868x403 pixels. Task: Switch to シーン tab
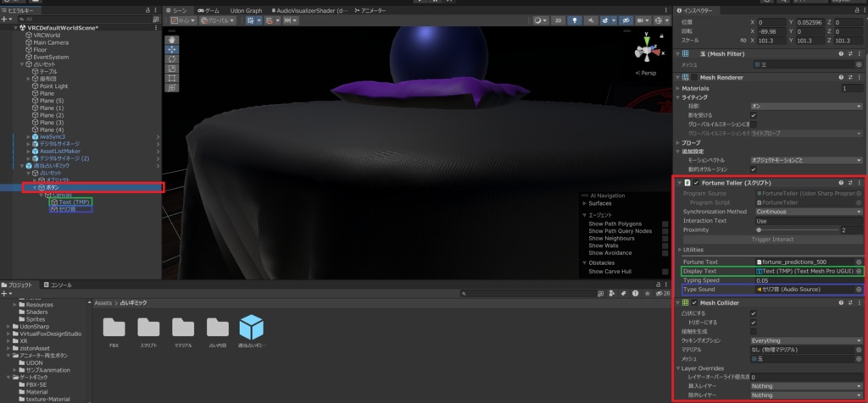pos(177,10)
